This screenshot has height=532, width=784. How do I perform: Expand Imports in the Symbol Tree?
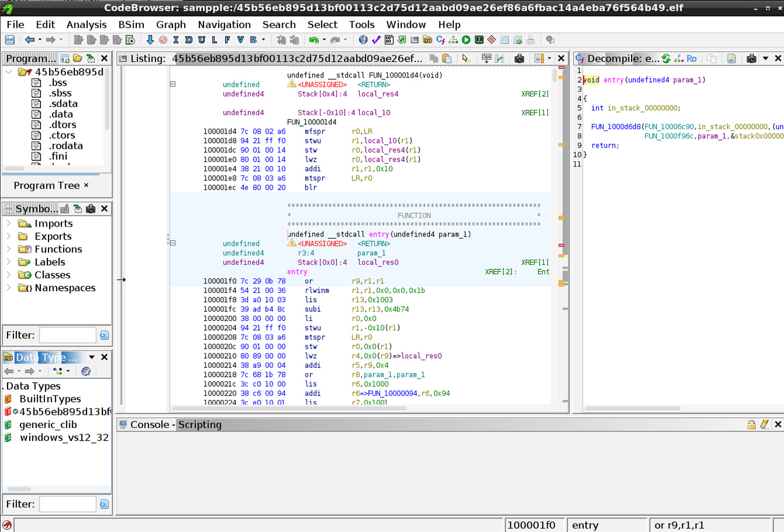pyautogui.click(x=10, y=223)
